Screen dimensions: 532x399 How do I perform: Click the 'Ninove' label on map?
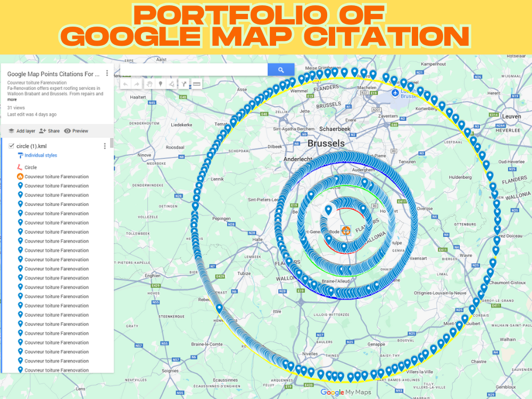[x=144, y=155]
